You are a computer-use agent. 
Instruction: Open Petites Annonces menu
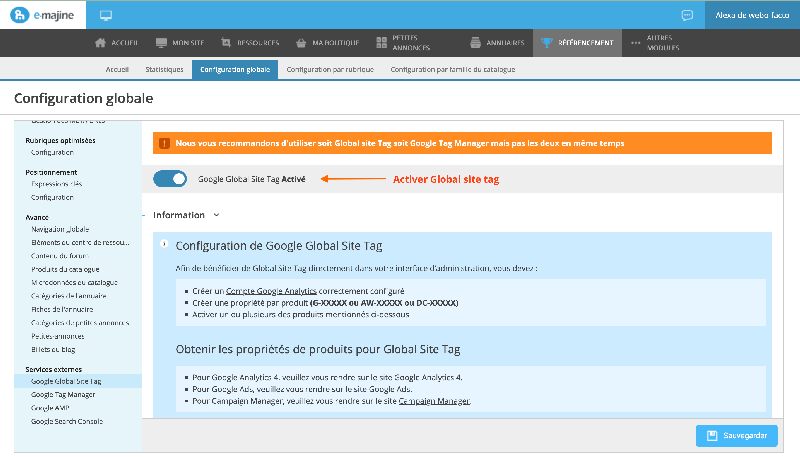coord(403,43)
